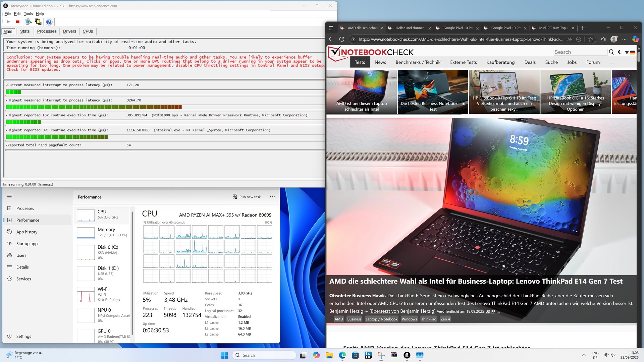This screenshot has width=644, height=362.
Task: Open language dropdown beside German flag
Action: click(627, 53)
